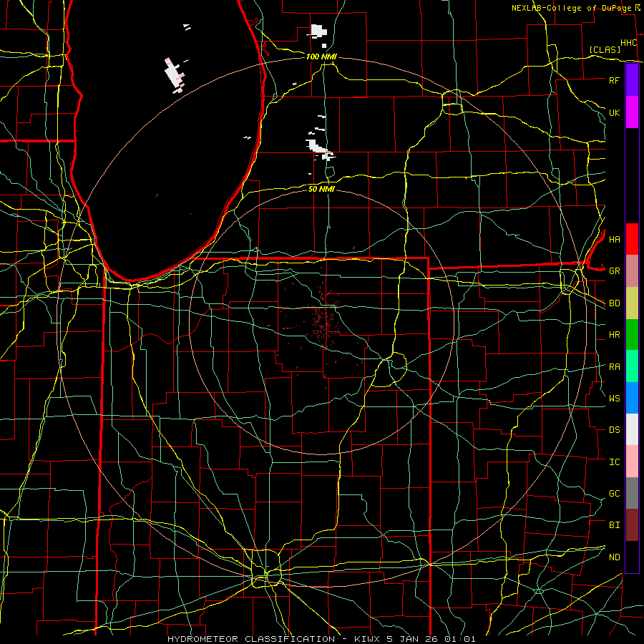
Task: Select the red HA legend swatch
Action: [x=632, y=239]
